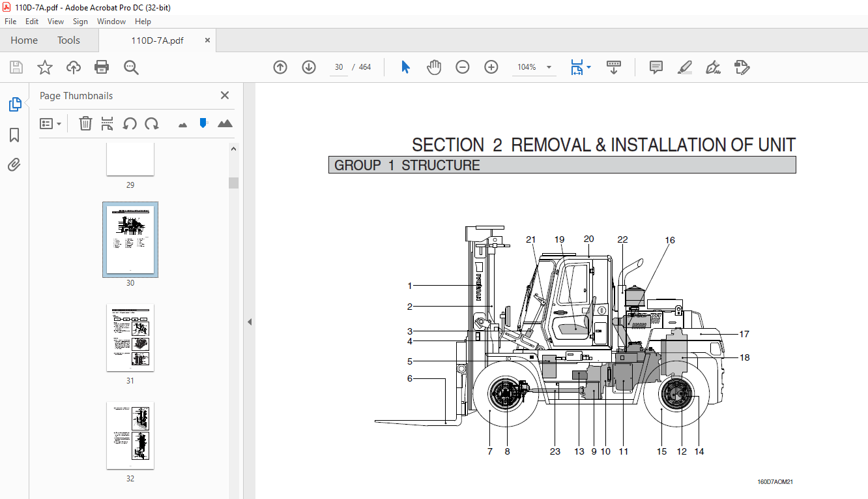Viewport: 868px width, 499px height.
Task: Reduce thumbnail size small mountain icon
Action: (x=182, y=124)
